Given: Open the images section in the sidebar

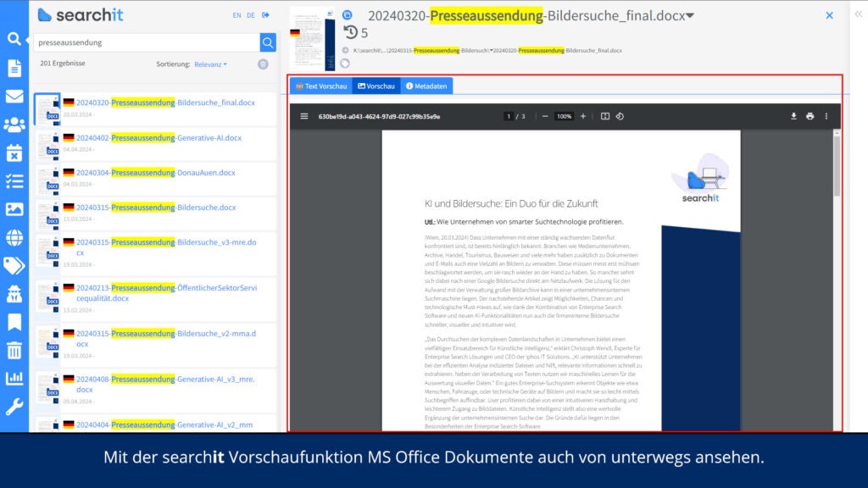Looking at the screenshot, I should (14, 208).
